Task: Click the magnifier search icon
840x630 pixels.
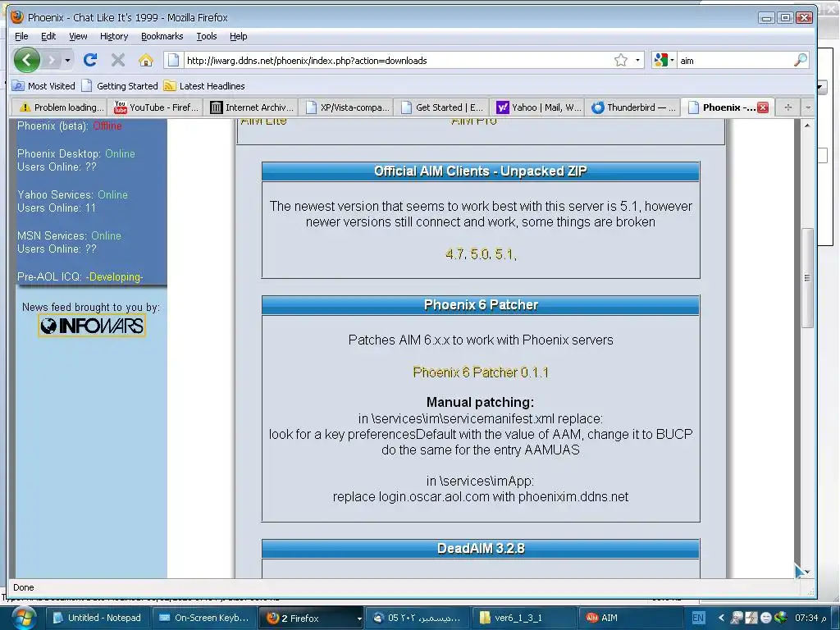Action: coord(801,60)
